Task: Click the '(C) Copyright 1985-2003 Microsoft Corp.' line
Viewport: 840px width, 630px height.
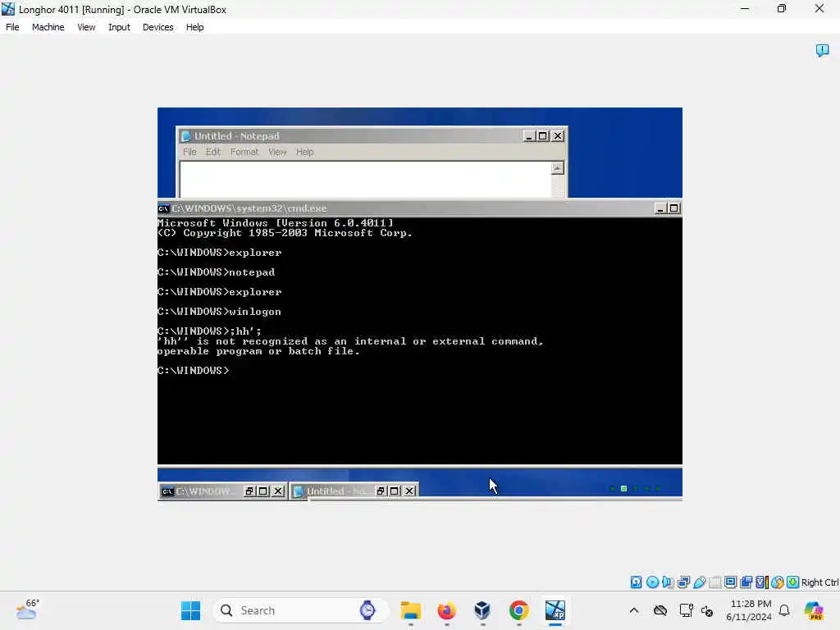Action: point(285,233)
